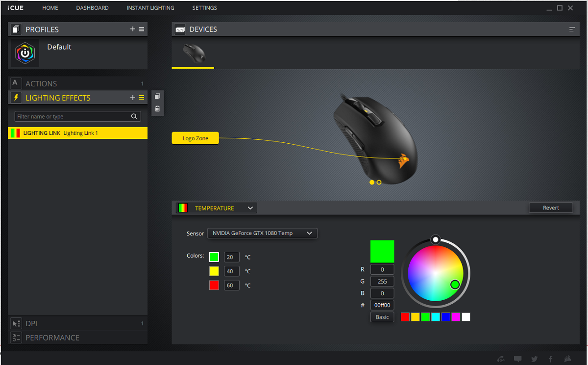This screenshot has height=365, width=588.
Task: Open the 24-hour support phone icon
Action: coord(501,359)
